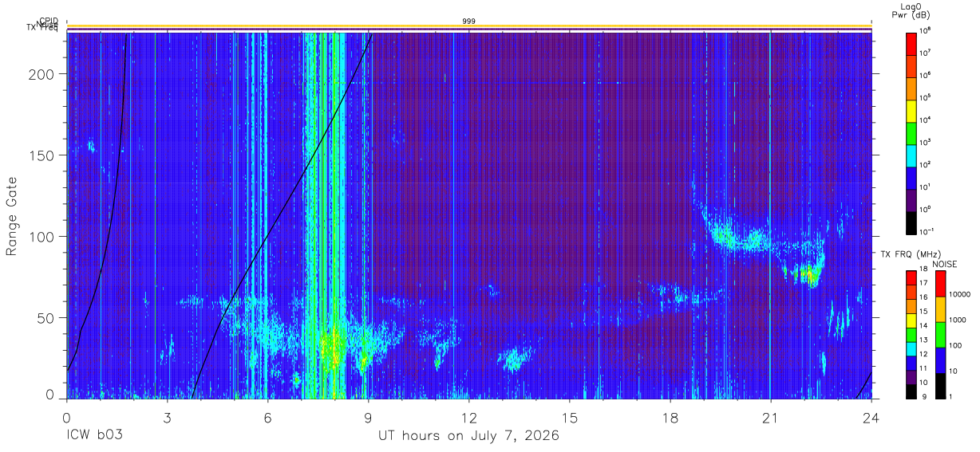Click the blue segment of the Lag0 Pwr colorbar
980x452 pixels.
(x=911, y=178)
